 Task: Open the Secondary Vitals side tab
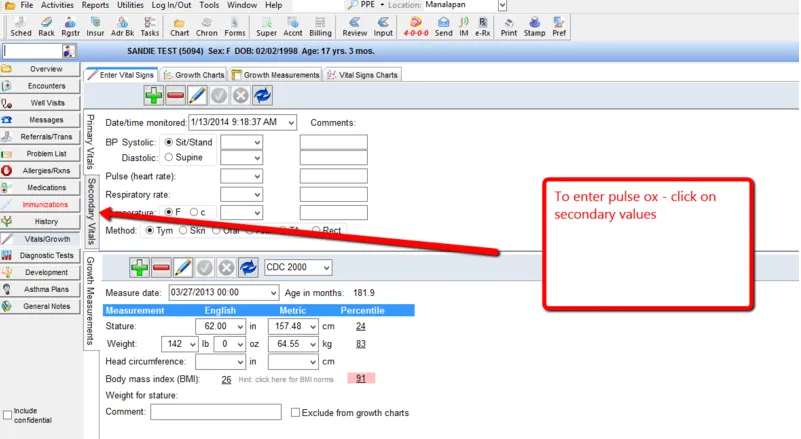89,210
